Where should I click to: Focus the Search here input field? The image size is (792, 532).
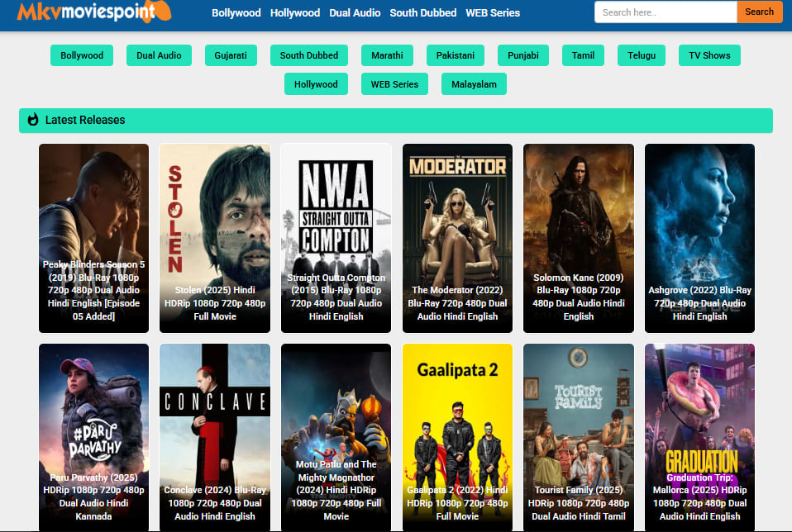[666, 12]
